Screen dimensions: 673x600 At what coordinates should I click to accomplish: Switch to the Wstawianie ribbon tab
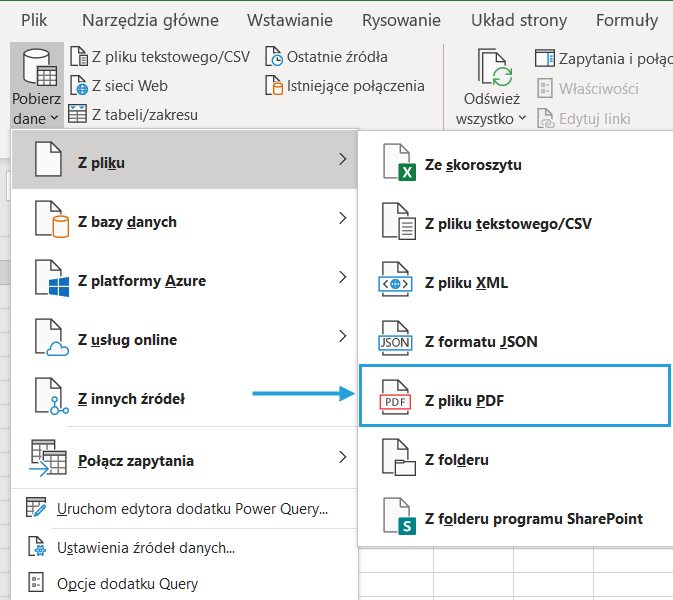tap(290, 20)
